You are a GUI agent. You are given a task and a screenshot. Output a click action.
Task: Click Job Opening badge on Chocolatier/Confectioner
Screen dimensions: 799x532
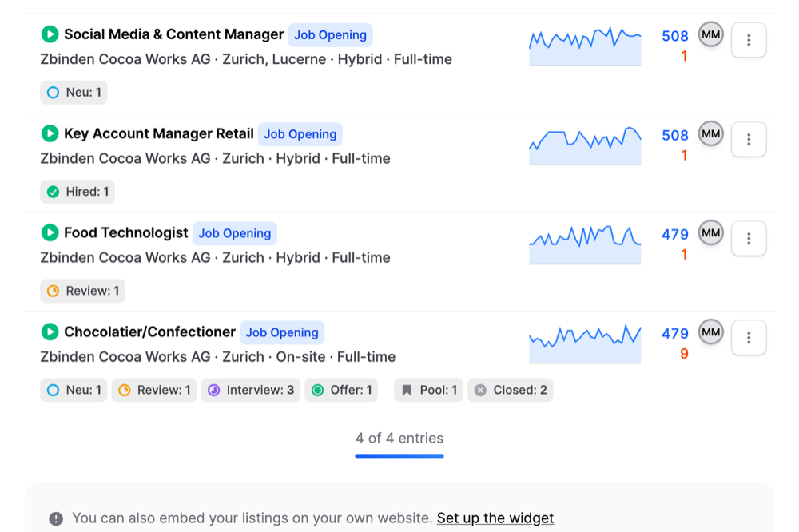(282, 332)
